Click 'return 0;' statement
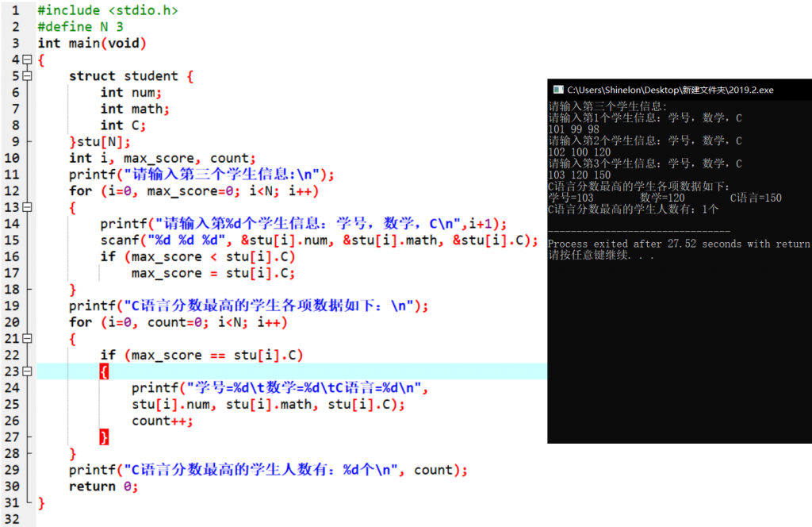This screenshot has width=812, height=527. pyautogui.click(x=104, y=487)
